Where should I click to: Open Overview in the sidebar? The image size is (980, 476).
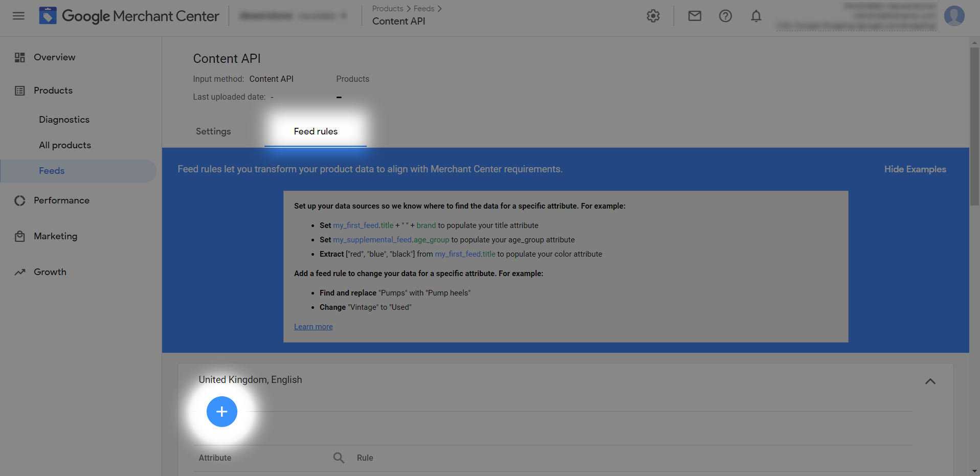pos(55,57)
